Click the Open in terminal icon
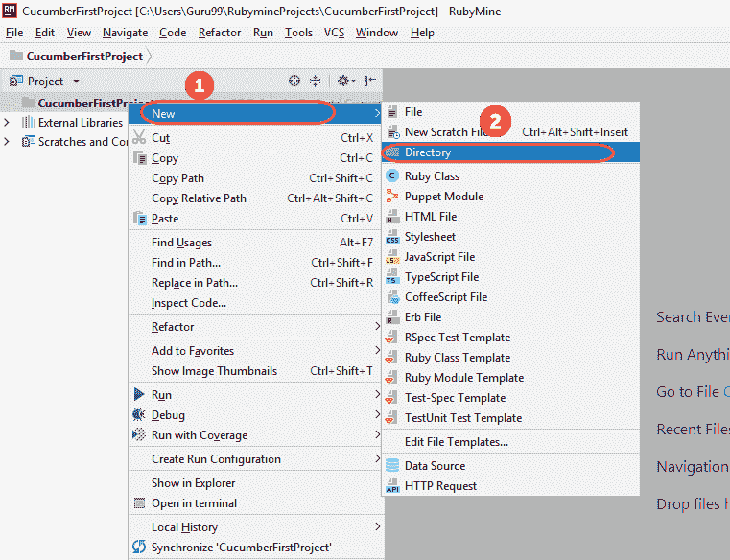Image resolution: width=730 pixels, height=560 pixels. (x=139, y=502)
